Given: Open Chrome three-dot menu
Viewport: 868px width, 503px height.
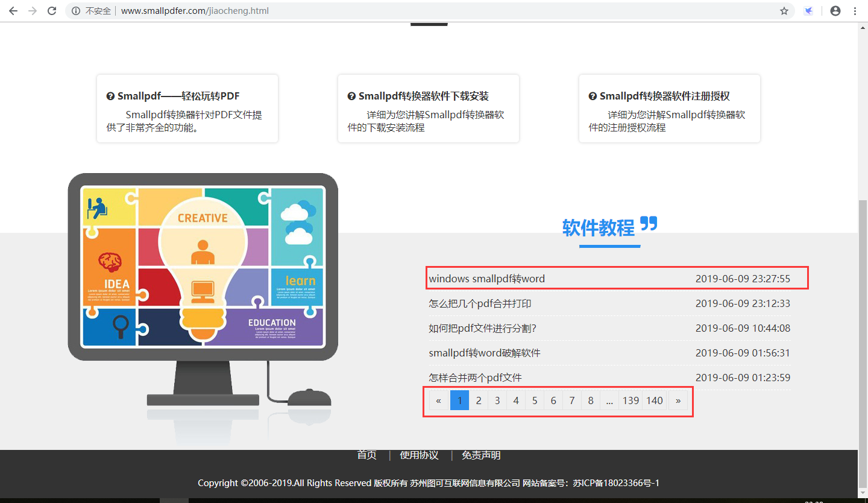Looking at the screenshot, I should pyautogui.click(x=855, y=11).
